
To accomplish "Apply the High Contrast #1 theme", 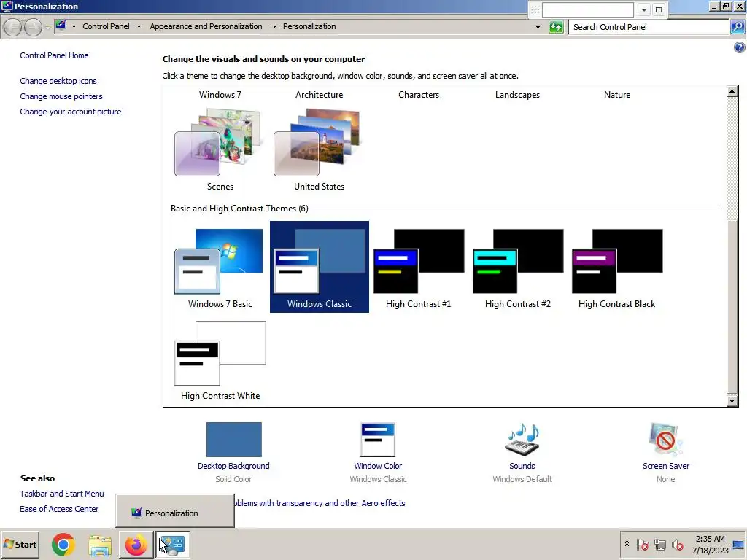I will pos(418,267).
